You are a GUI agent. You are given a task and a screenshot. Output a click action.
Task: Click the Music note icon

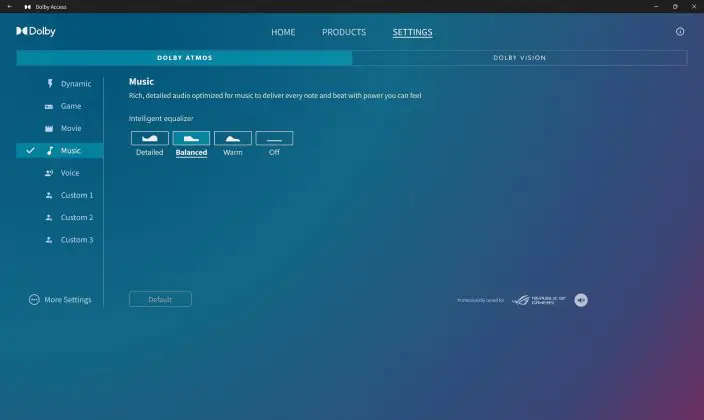(50, 150)
